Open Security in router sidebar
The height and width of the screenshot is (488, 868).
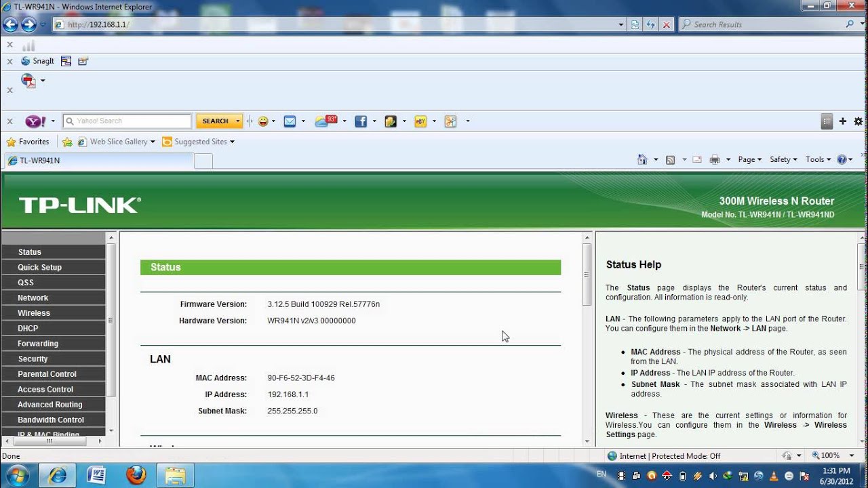[53, 359]
